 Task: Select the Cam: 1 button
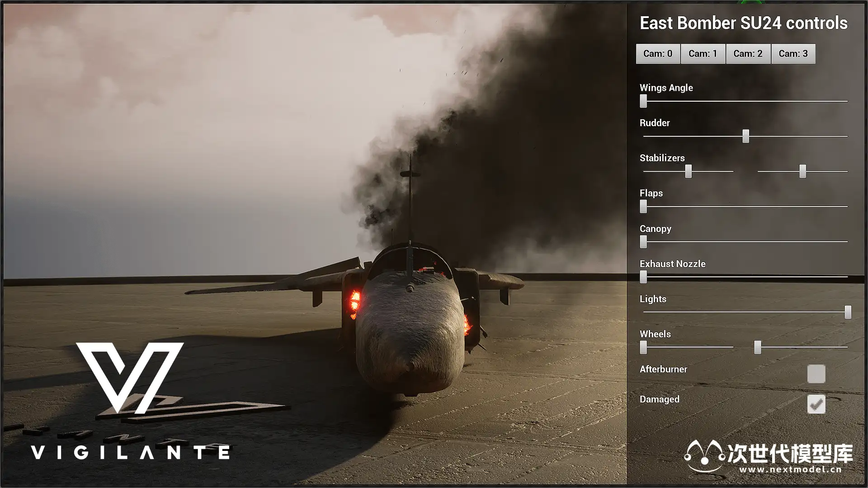[x=703, y=54]
